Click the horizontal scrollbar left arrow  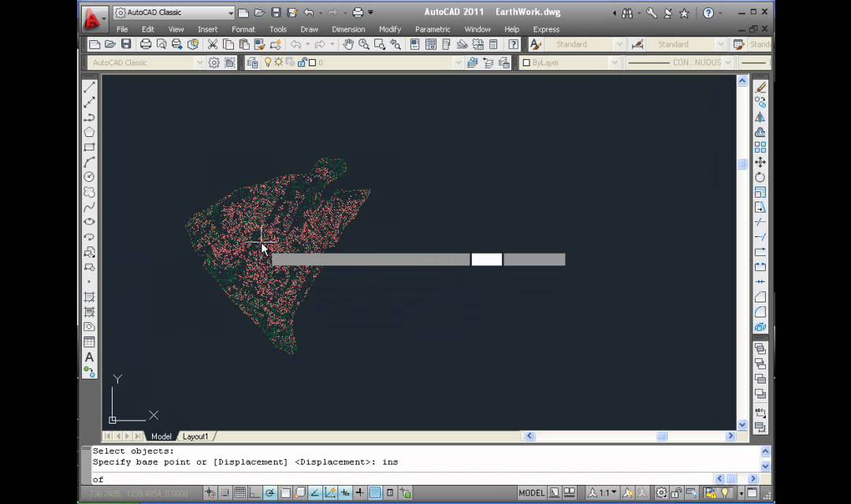[530, 435]
